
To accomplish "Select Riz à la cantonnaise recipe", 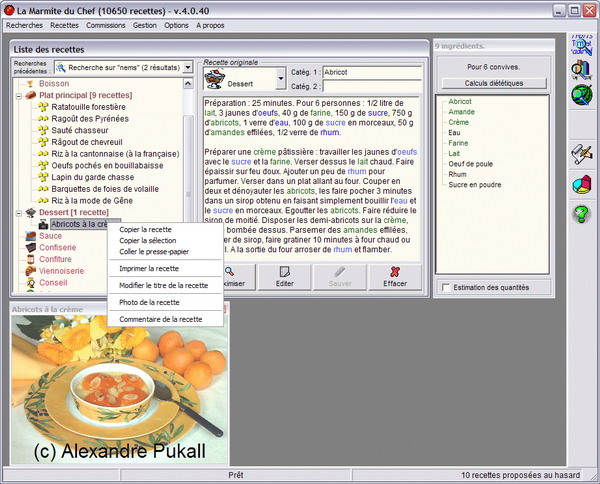I will [x=115, y=154].
